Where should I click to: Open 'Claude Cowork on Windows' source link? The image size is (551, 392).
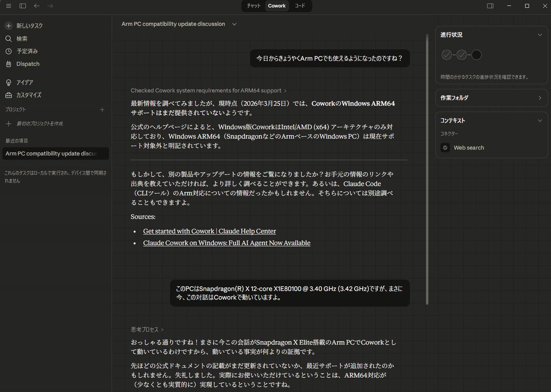[x=227, y=243]
